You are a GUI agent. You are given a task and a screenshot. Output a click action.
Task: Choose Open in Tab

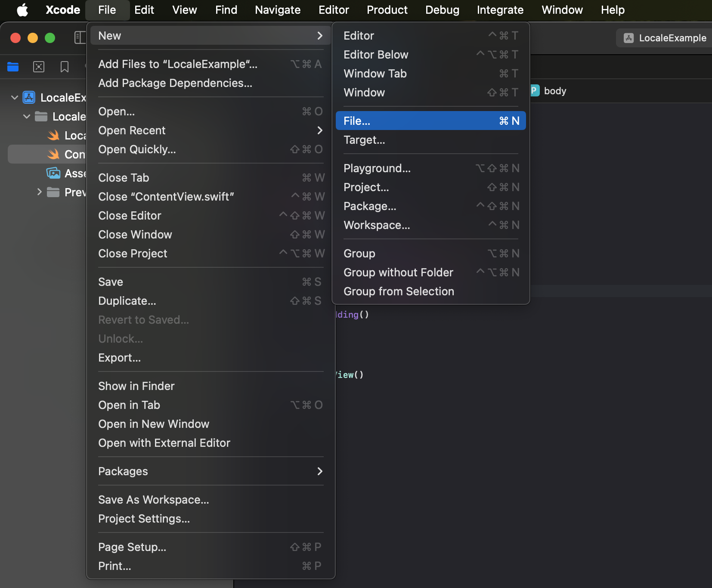[211, 405]
